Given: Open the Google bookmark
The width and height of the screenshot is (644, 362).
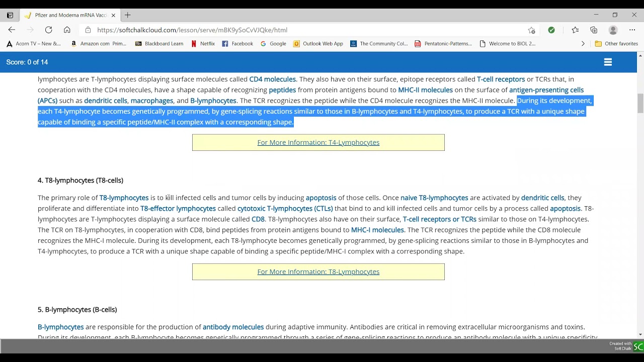Looking at the screenshot, I should coord(273,44).
